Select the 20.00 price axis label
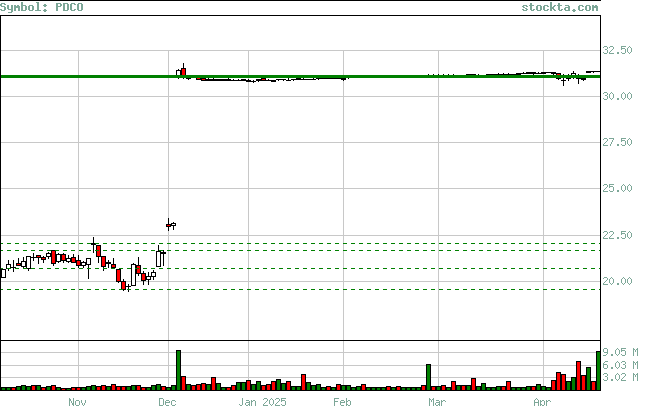This screenshot has width=655, height=406. [x=617, y=281]
